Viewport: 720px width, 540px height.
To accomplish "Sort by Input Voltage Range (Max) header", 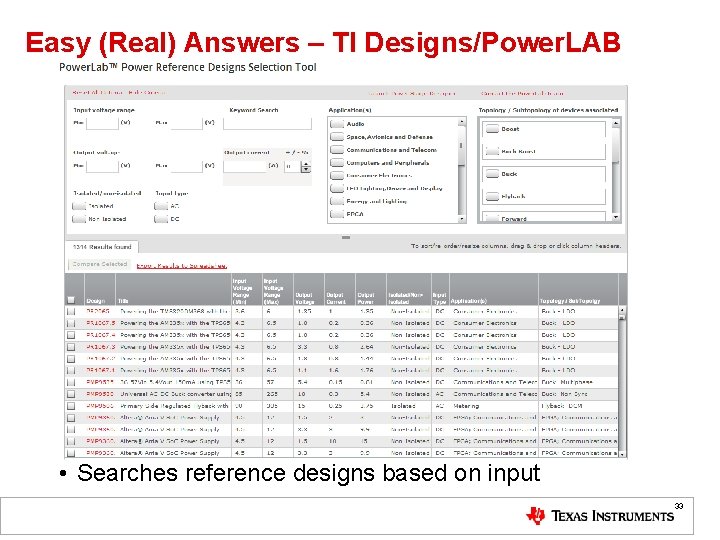I will 278,289.
